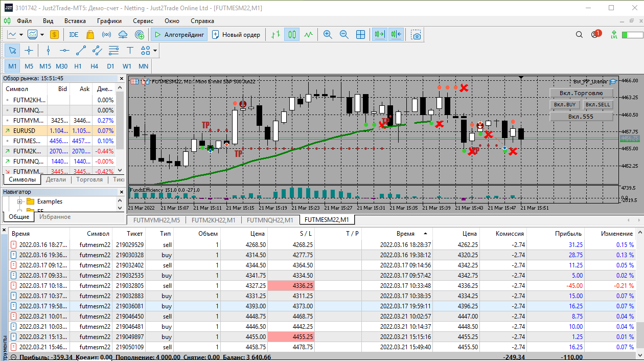Toggle chart auto-scroll to latest bar
The width and height of the screenshot is (644, 361).
click(x=379, y=35)
